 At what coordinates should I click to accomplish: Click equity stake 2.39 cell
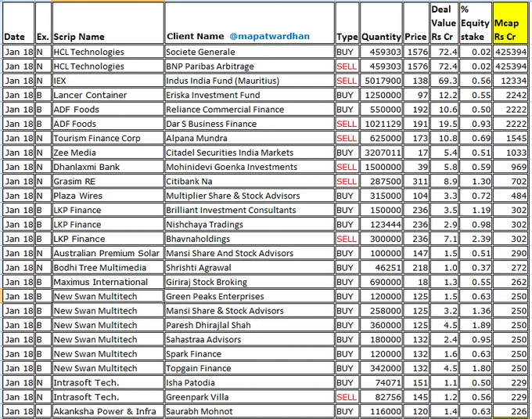476,239
